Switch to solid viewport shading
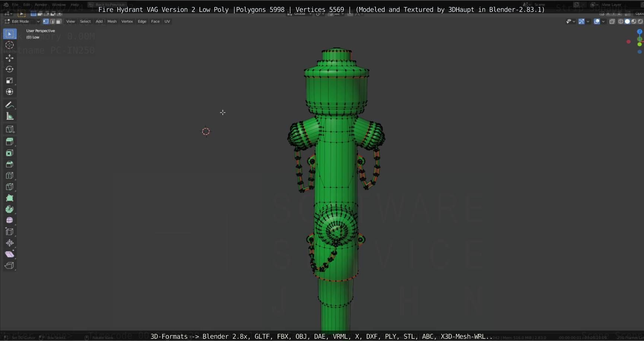 (x=627, y=22)
